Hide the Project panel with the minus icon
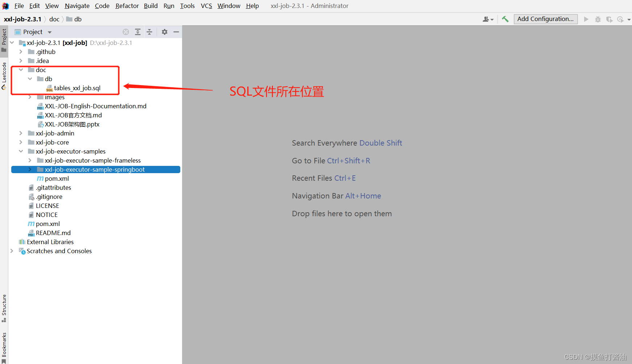The image size is (632, 364). click(176, 32)
